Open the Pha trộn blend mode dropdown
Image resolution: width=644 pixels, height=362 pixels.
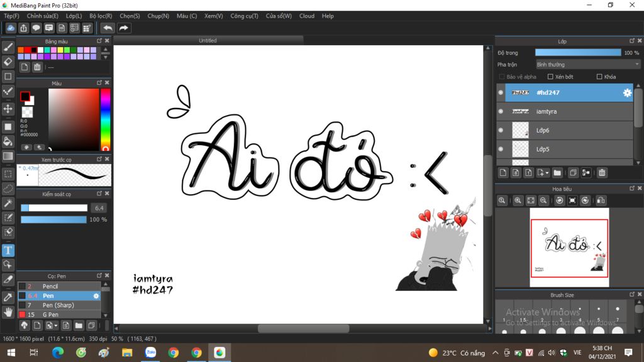pos(588,65)
